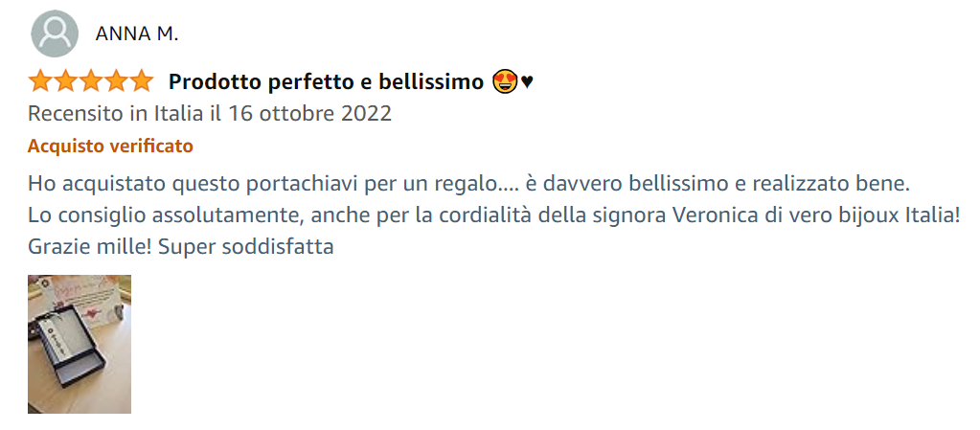Click the third orange rating star

tap(91, 81)
